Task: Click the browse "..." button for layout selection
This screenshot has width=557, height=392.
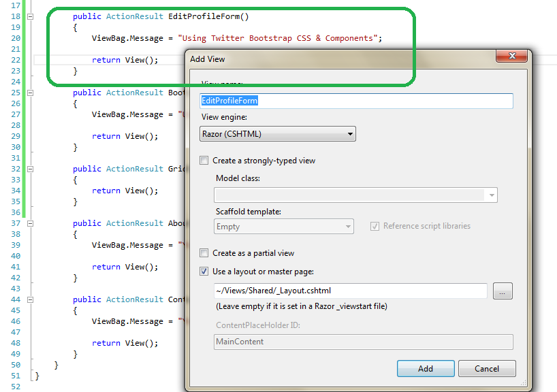Action: 503,291
